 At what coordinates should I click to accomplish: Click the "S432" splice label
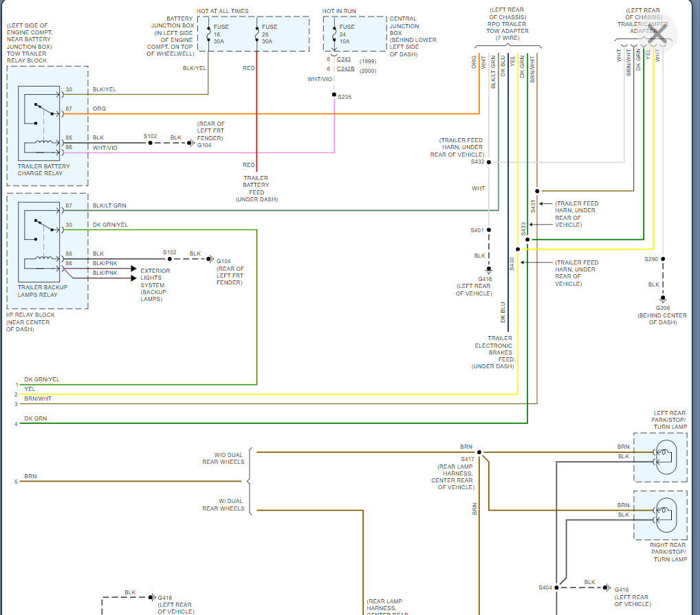point(477,161)
